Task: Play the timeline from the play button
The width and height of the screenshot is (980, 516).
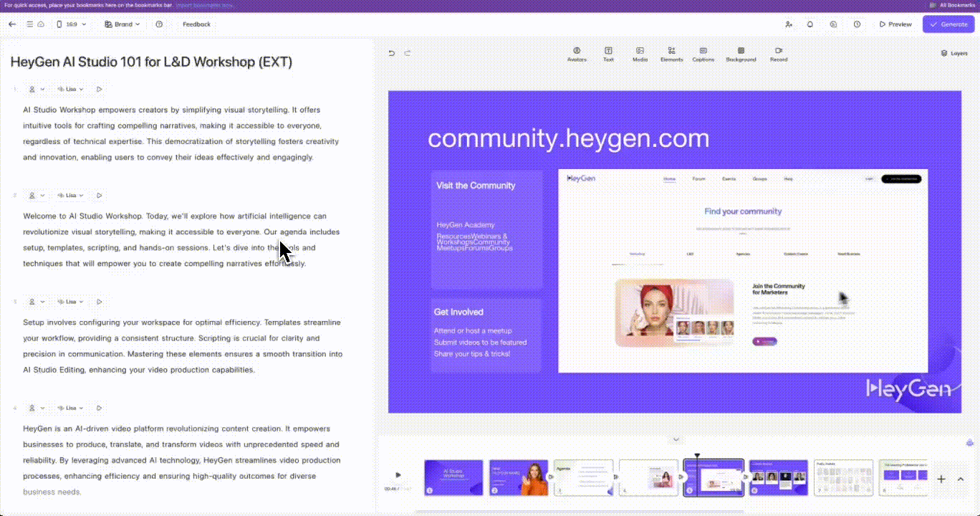Action: tap(398, 474)
